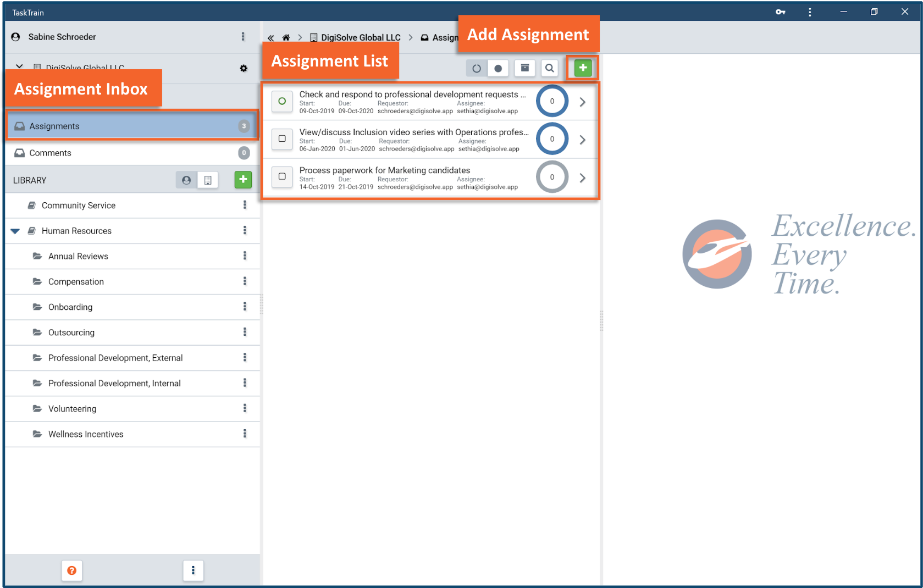Click progress circle for Marketing candidates paperwork
The height and width of the screenshot is (588, 923).
point(552,177)
